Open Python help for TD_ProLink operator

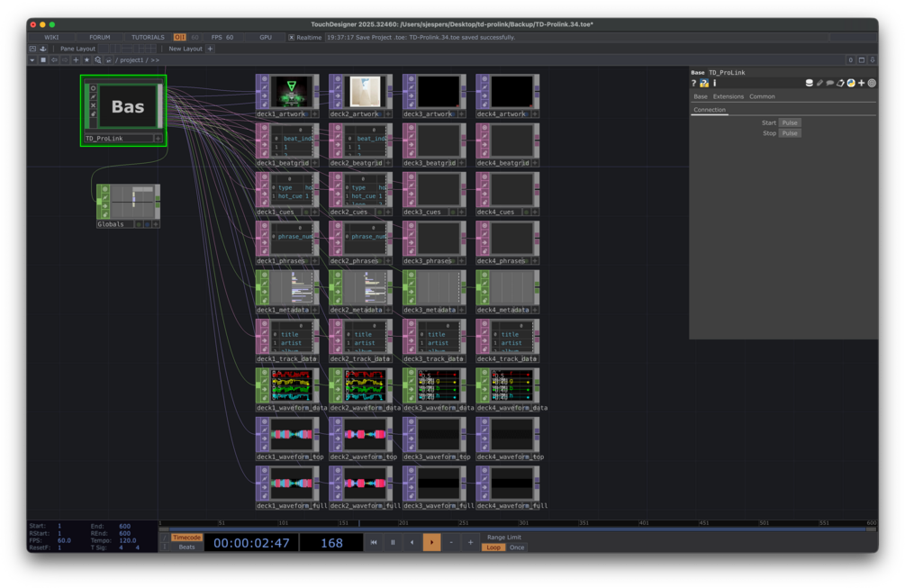pyautogui.click(x=704, y=83)
